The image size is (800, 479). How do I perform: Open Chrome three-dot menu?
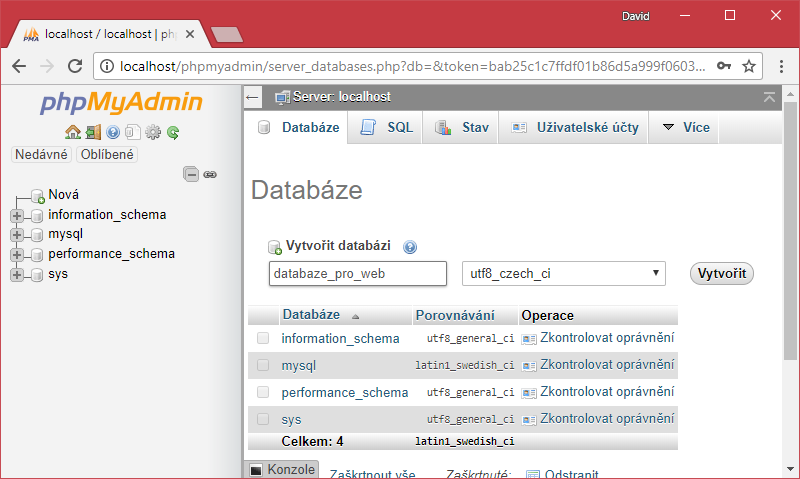point(781,66)
